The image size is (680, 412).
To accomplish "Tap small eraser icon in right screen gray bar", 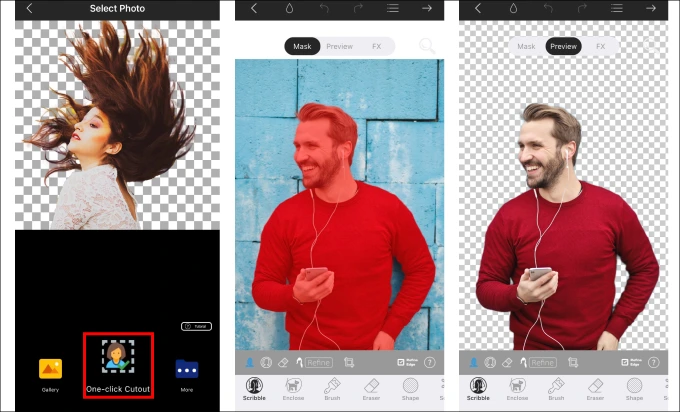I will (507, 363).
